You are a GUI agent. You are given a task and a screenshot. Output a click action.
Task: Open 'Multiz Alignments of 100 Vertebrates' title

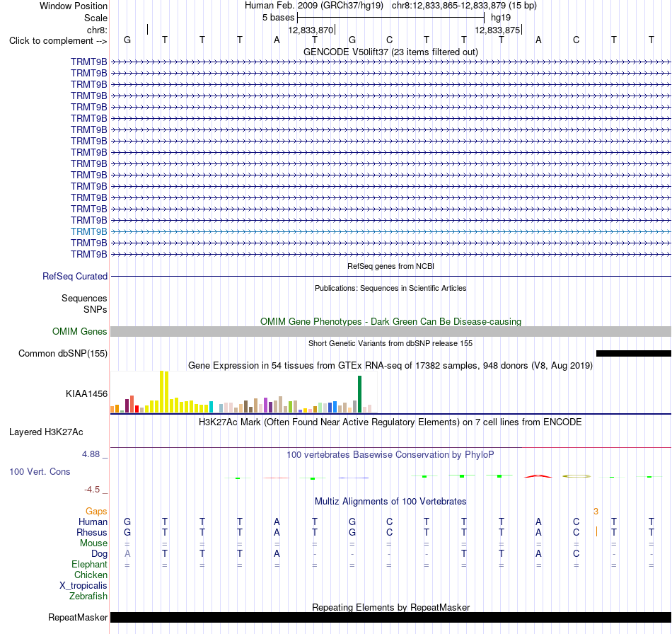tap(390, 501)
